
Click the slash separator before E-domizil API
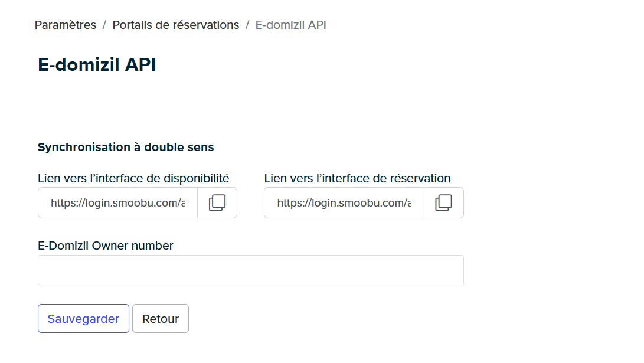coord(247,25)
